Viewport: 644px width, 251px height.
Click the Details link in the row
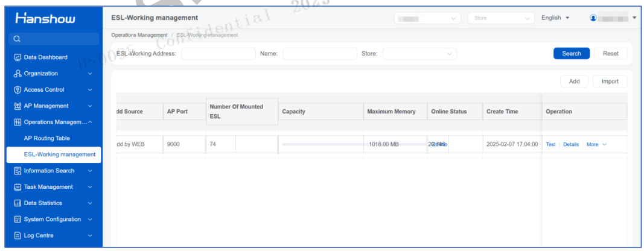click(x=571, y=145)
